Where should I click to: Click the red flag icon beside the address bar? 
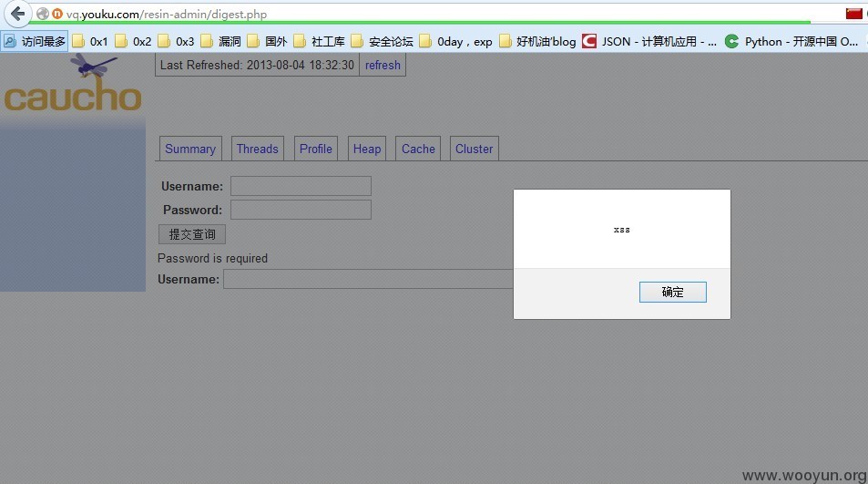(x=853, y=14)
